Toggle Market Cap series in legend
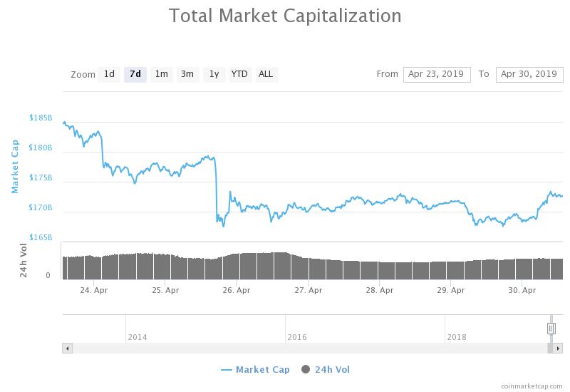Screen dimensions: 570x392 [255, 369]
